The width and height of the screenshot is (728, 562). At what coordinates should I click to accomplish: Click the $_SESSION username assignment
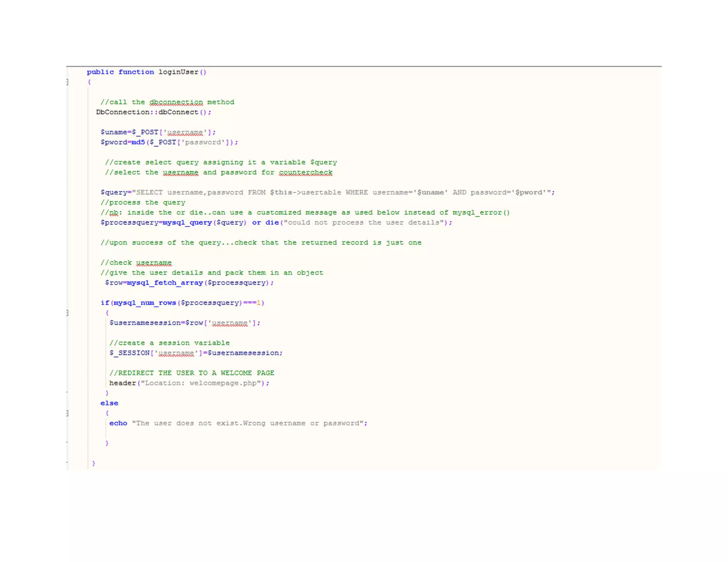pyautogui.click(x=196, y=353)
